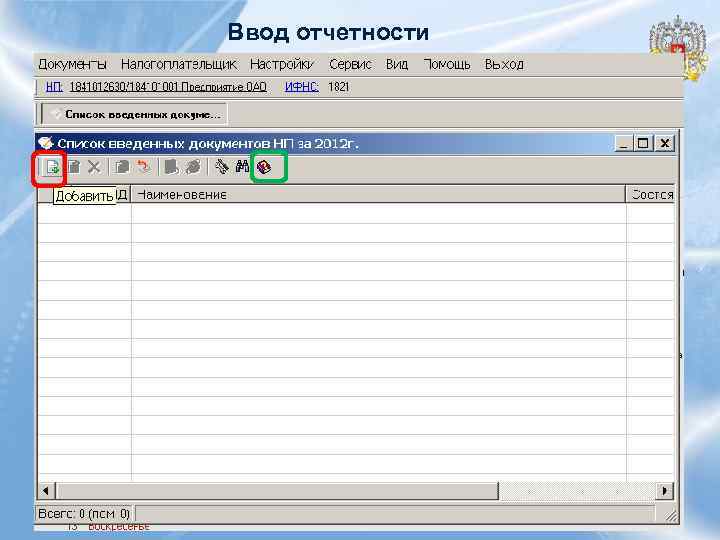Click the wrench settings toolbar icon
Image resolution: width=720 pixels, height=540 pixels.
point(222,167)
